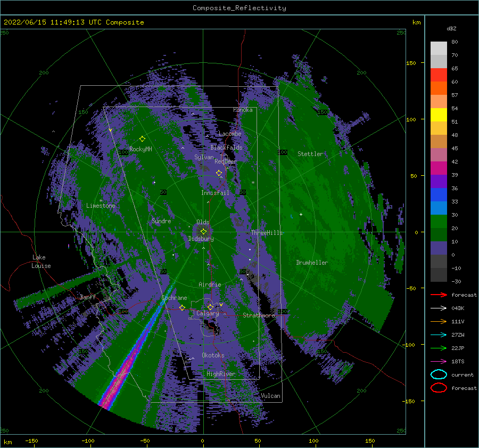Click the Airdrie city label
The height and width of the screenshot is (448, 479).
coord(210,284)
